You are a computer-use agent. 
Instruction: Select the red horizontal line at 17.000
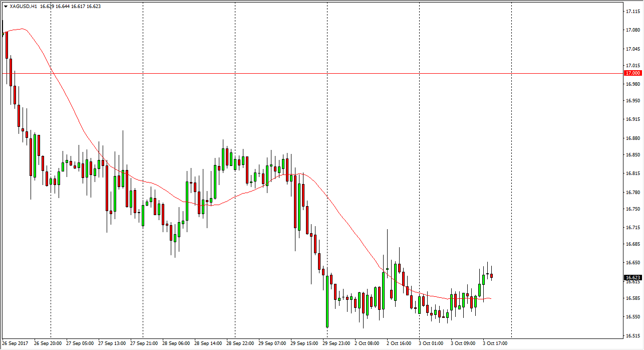tap(300, 73)
